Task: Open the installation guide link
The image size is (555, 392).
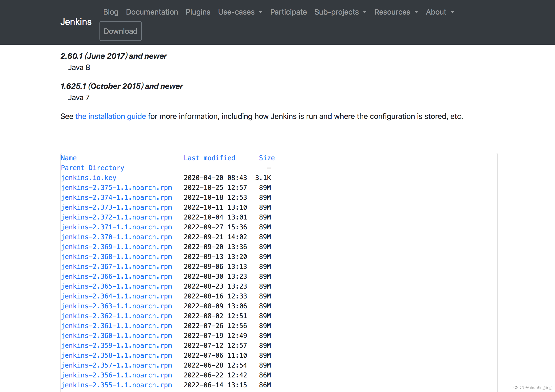Action: pyautogui.click(x=111, y=116)
